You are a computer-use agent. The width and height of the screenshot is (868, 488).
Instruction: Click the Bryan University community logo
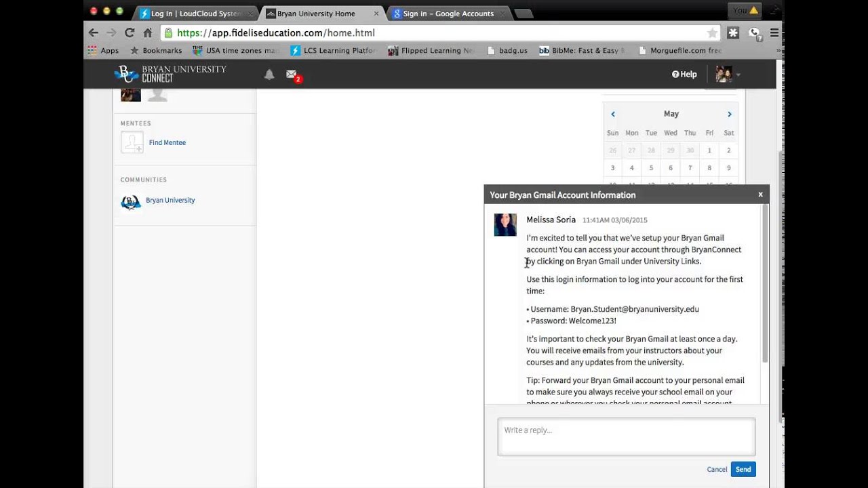131,201
